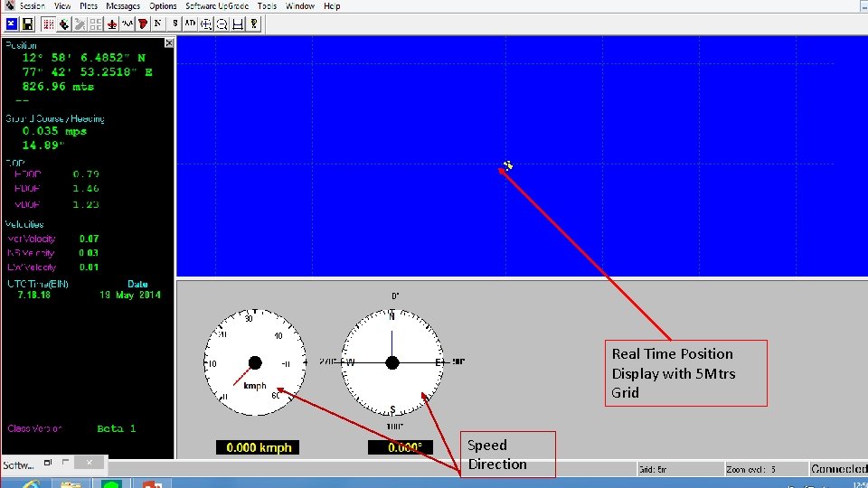Open Internet Explorer from the taskbar
The image size is (868, 488).
(x=31, y=483)
